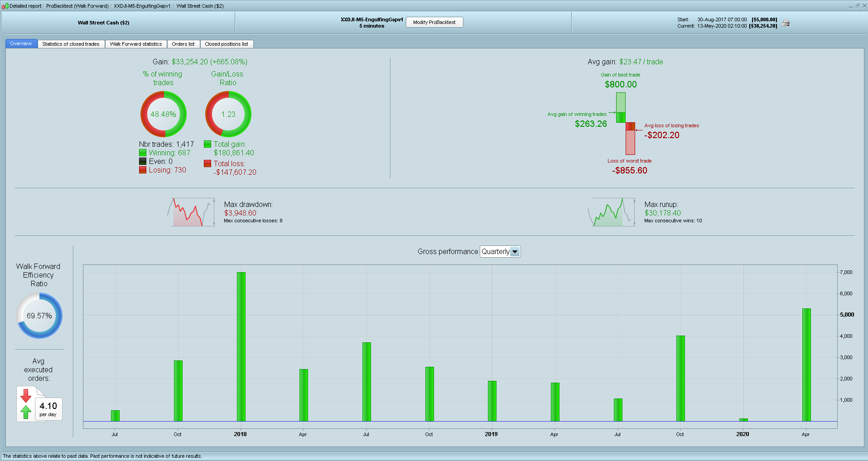Open the Closed positions list tab
868x461 pixels.
227,44
